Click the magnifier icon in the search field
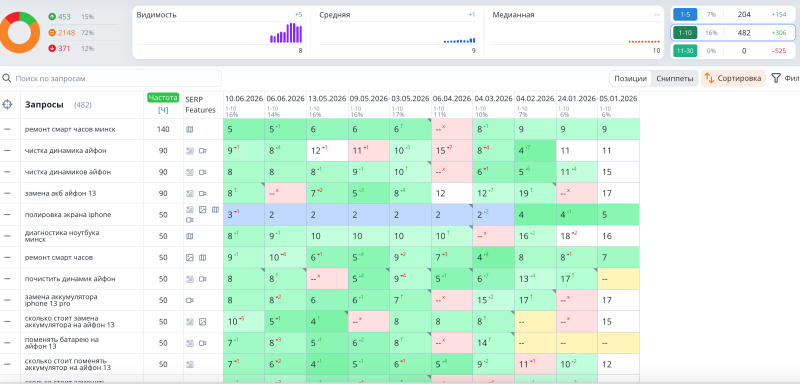This screenshot has height=384, width=800. coord(7,79)
